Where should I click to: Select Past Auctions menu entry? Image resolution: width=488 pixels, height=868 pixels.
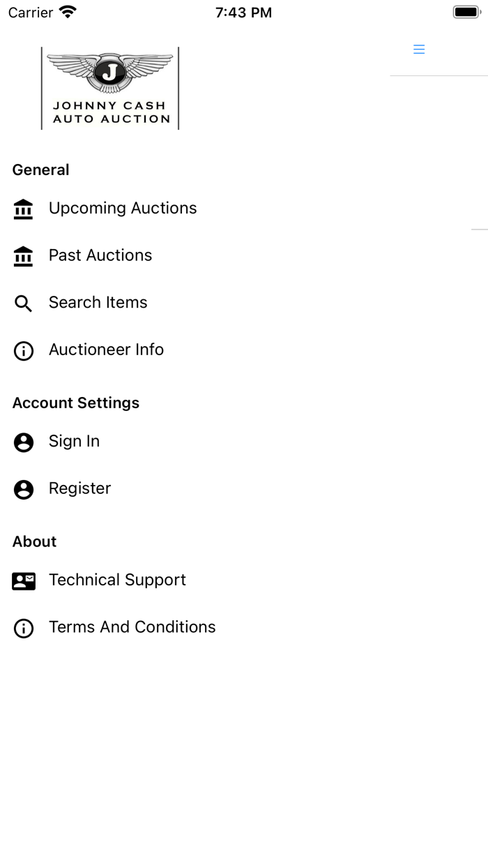[100, 255]
